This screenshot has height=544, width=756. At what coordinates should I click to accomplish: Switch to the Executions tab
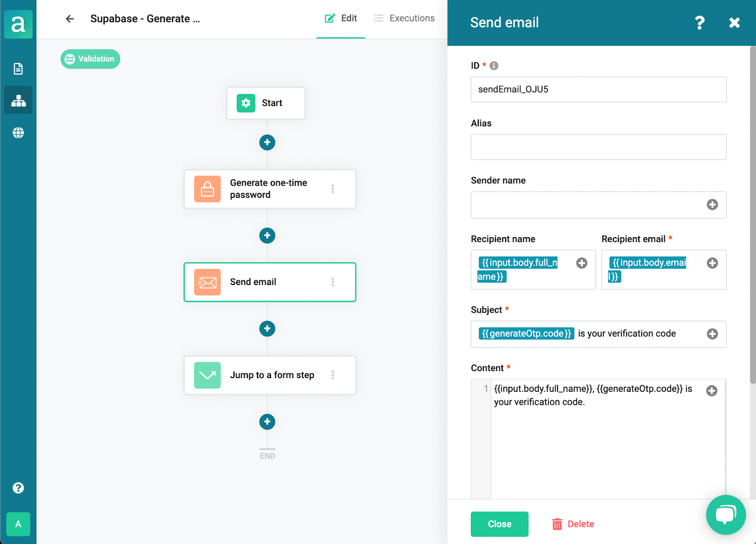[404, 18]
